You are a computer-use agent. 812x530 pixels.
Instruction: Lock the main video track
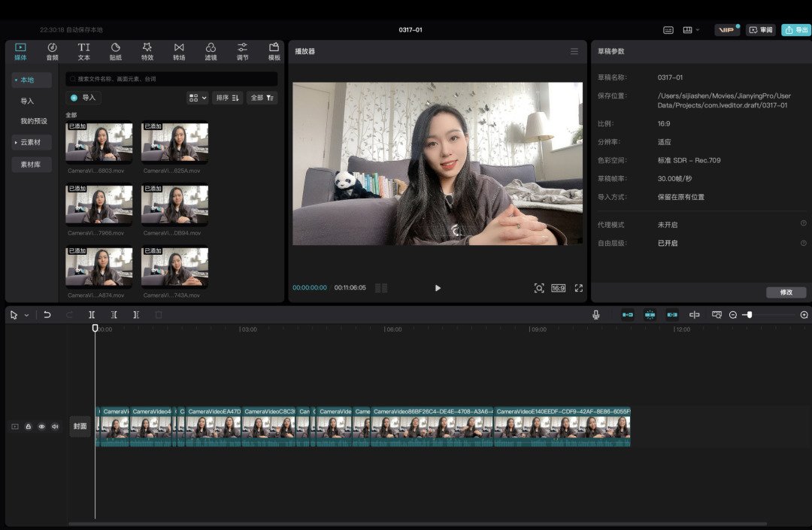(x=28, y=426)
